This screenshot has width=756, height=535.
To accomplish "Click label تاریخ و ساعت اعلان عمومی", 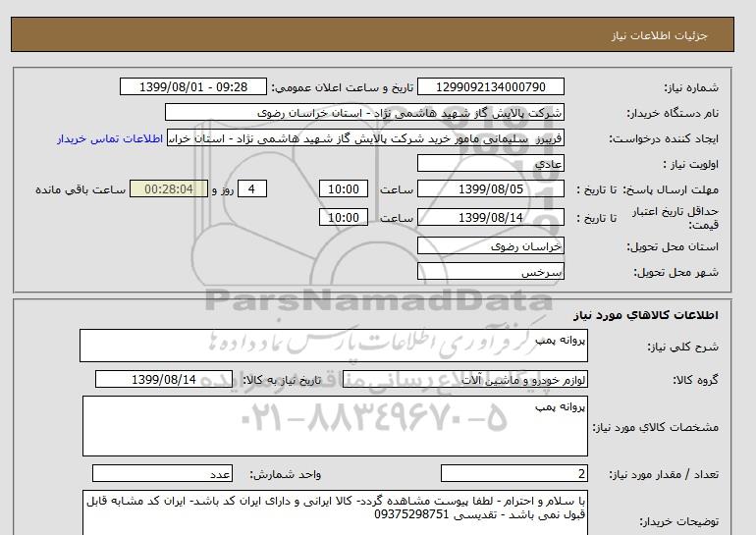I will (x=343, y=87).
